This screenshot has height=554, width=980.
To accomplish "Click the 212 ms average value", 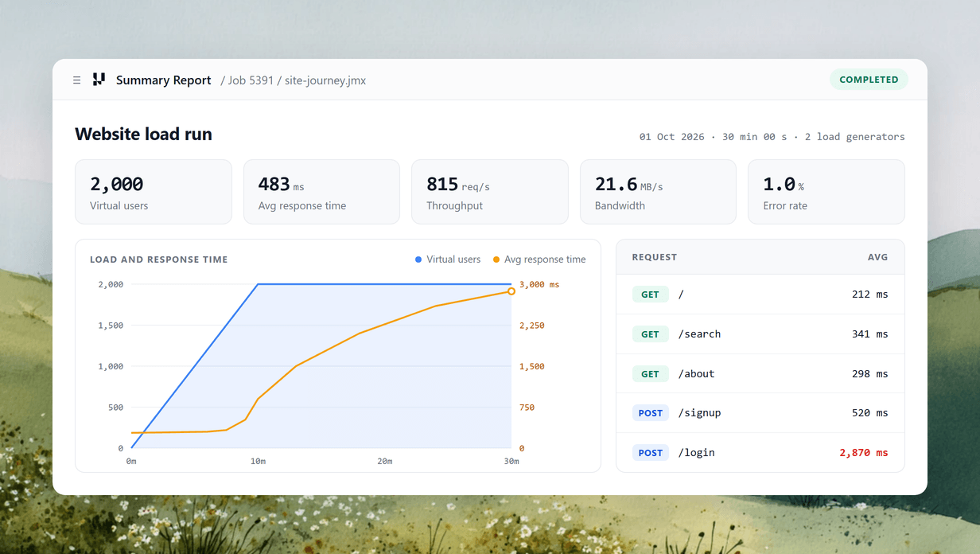I will coord(869,295).
